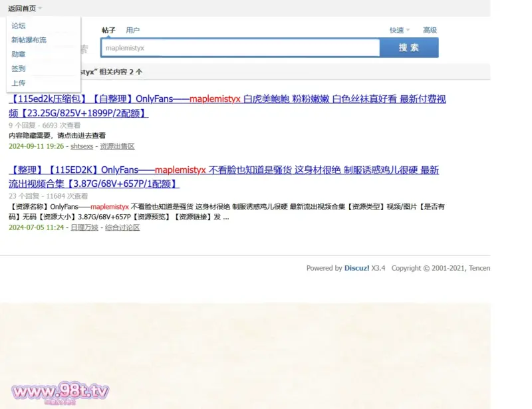Visit author 日理万妓 profile link

(84, 227)
